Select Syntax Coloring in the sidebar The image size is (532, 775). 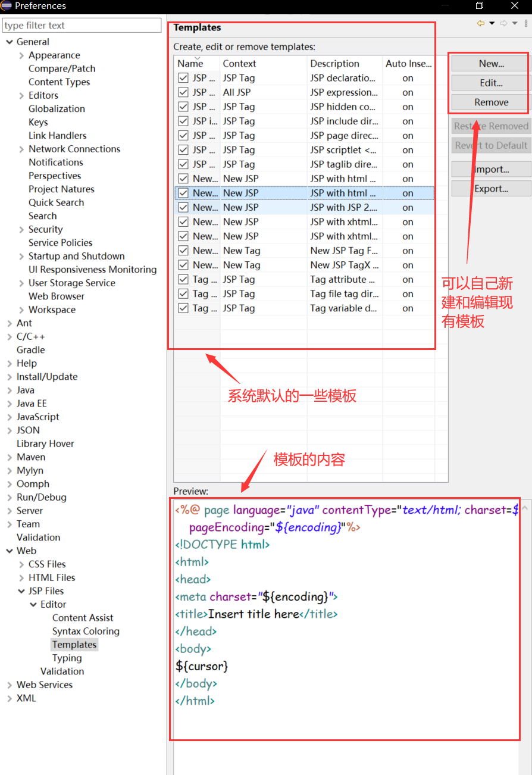point(86,631)
